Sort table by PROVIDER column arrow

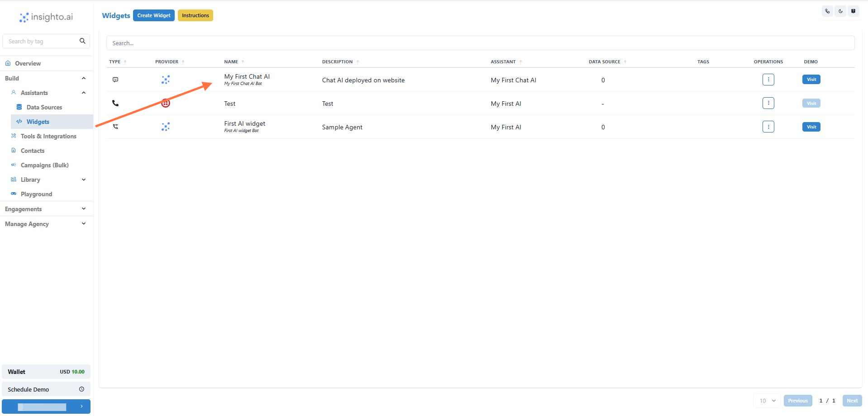[183, 61]
